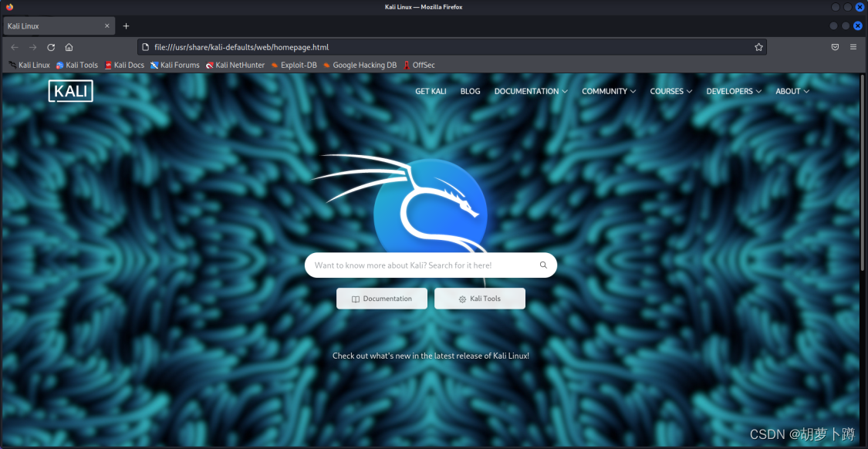Select the Kali Linux browser tab
This screenshot has width=868, height=449.
(x=58, y=26)
